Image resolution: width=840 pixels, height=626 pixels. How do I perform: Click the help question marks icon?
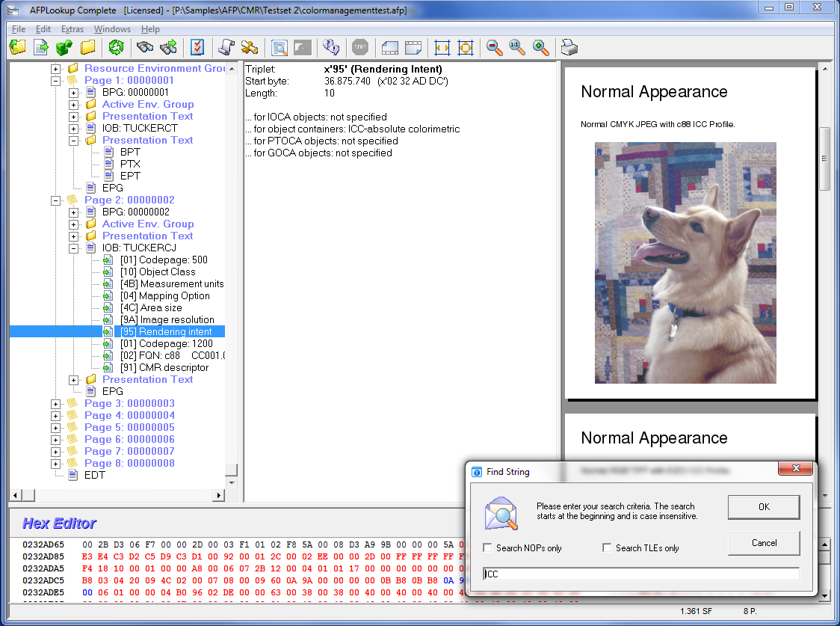pos(331,48)
